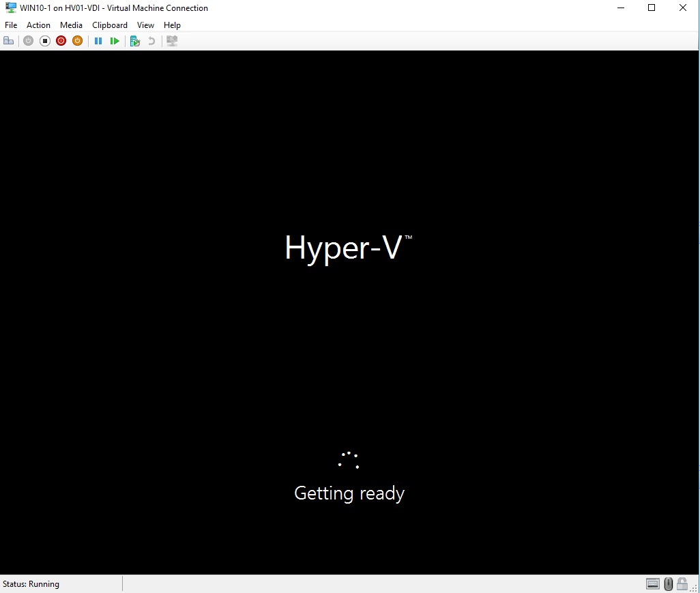The height and width of the screenshot is (593, 700).
Task: Click the unlocked security icon in status bar
Action: click(682, 583)
